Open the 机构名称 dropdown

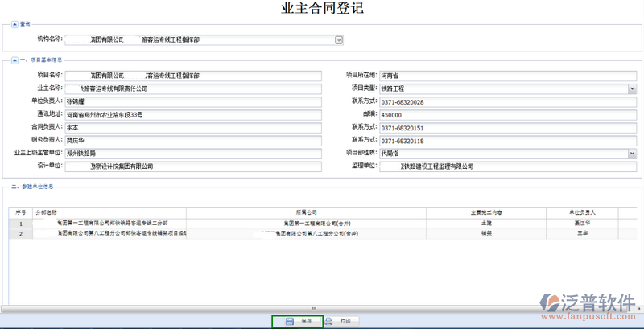pyautogui.click(x=339, y=39)
